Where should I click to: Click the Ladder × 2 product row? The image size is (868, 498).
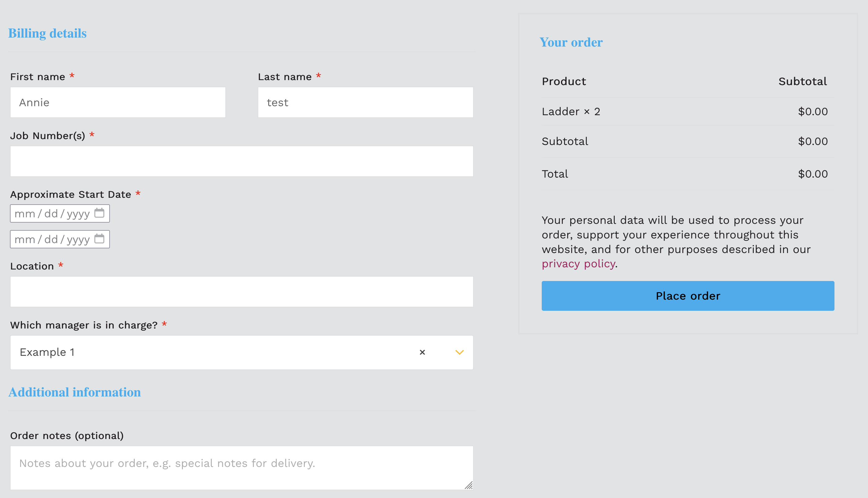point(688,111)
